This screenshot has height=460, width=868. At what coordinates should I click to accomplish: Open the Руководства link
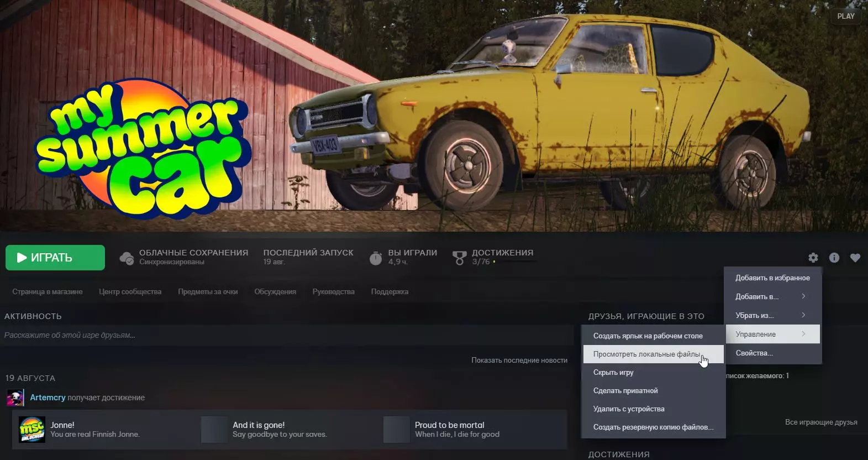(334, 292)
